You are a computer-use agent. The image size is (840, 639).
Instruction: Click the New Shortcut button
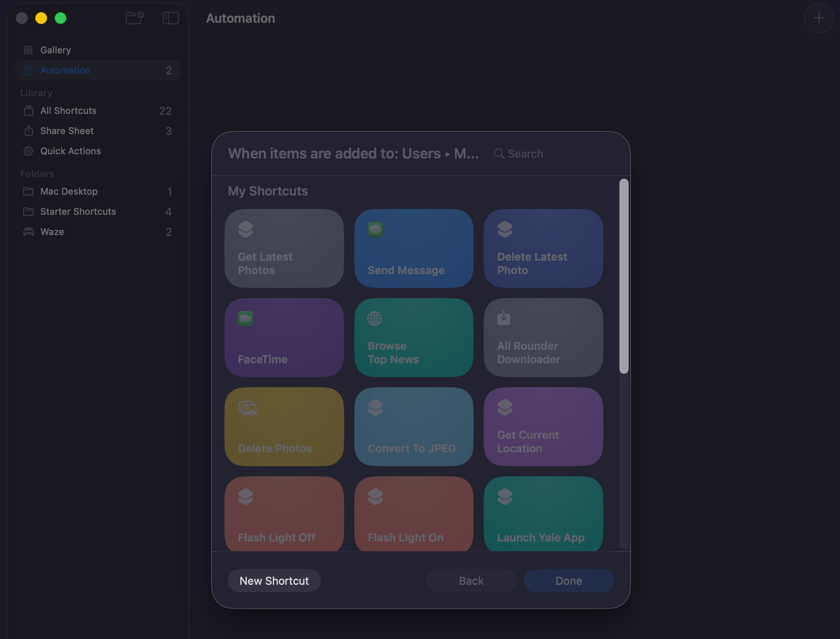tap(274, 581)
